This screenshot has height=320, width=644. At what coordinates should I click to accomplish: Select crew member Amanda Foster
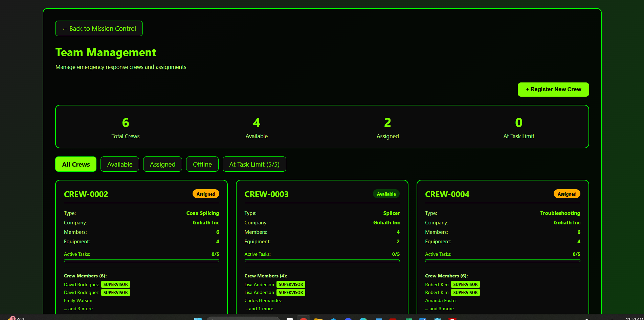click(x=441, y=300)
